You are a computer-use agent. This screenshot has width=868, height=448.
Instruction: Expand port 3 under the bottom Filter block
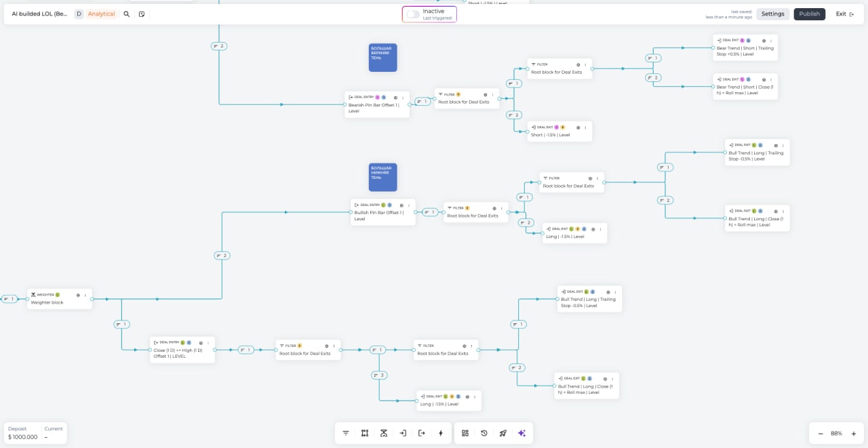coord(379,374)
